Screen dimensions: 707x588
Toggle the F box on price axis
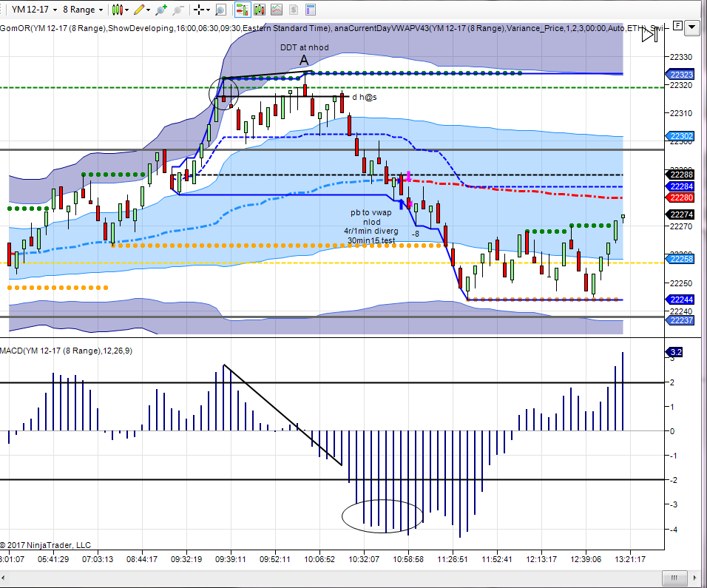[677, 26]
